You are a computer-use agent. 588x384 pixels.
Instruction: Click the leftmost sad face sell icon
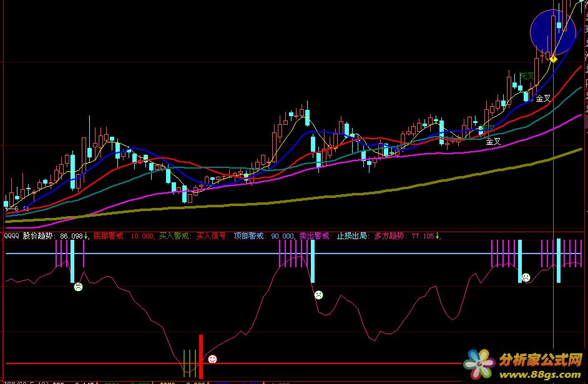(x=78, y=287)
